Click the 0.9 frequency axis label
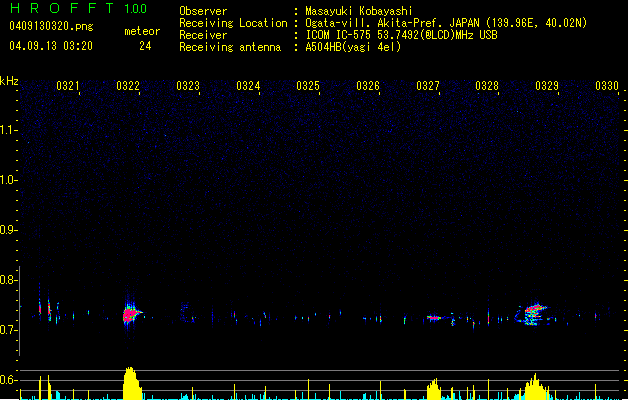629x400 pixels. [x=9, y=230]
